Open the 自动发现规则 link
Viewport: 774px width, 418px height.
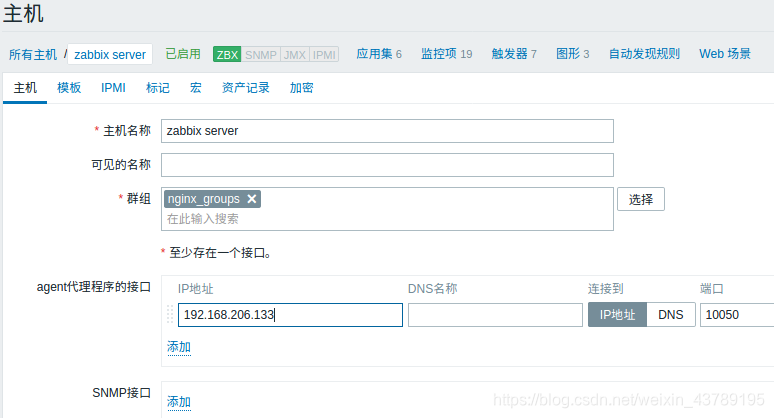644,54
